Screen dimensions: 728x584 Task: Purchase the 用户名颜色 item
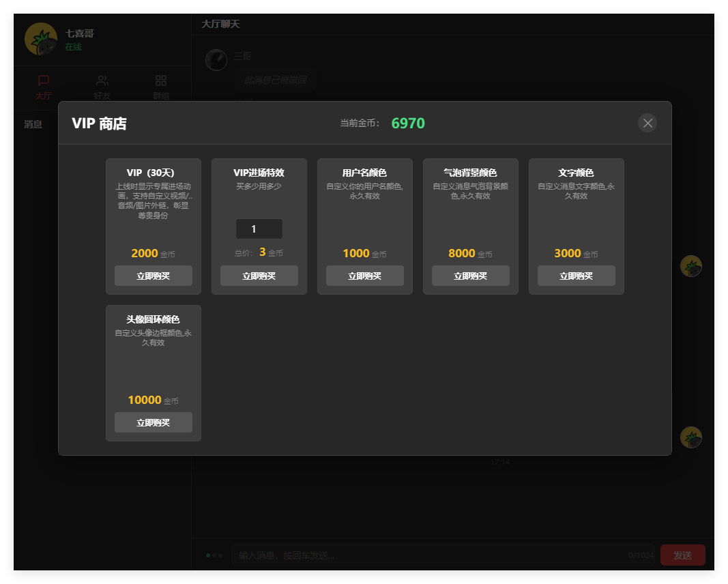(x=364, y=276)
